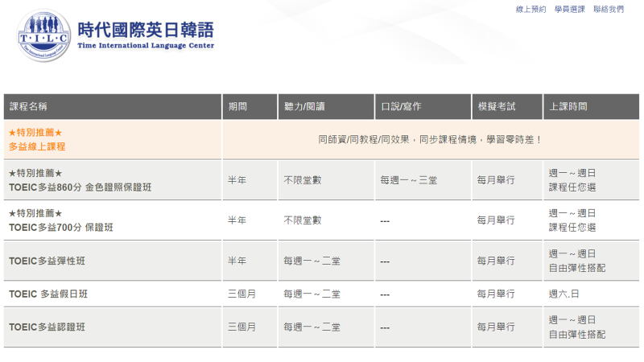Open the TOEIC 多益假日班 course
The height and width of the screenshot is (362, 644).
click(x=48, y=294)
